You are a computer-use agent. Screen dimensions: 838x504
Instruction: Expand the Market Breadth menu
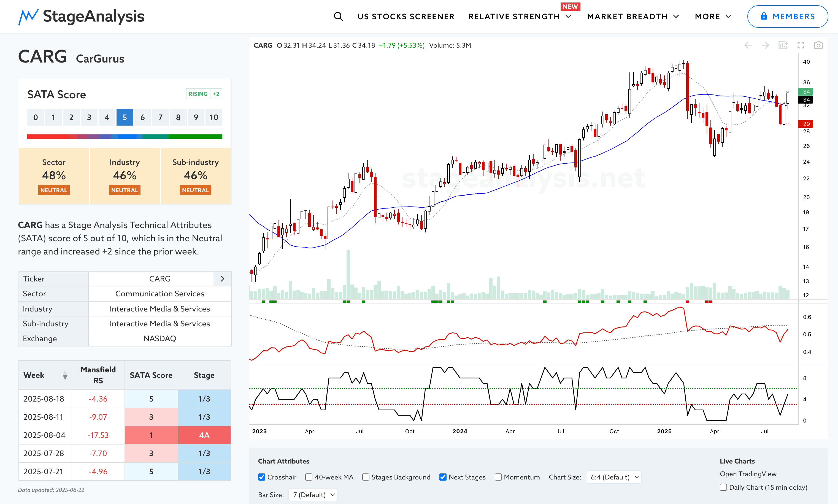[x=633, y=17]
